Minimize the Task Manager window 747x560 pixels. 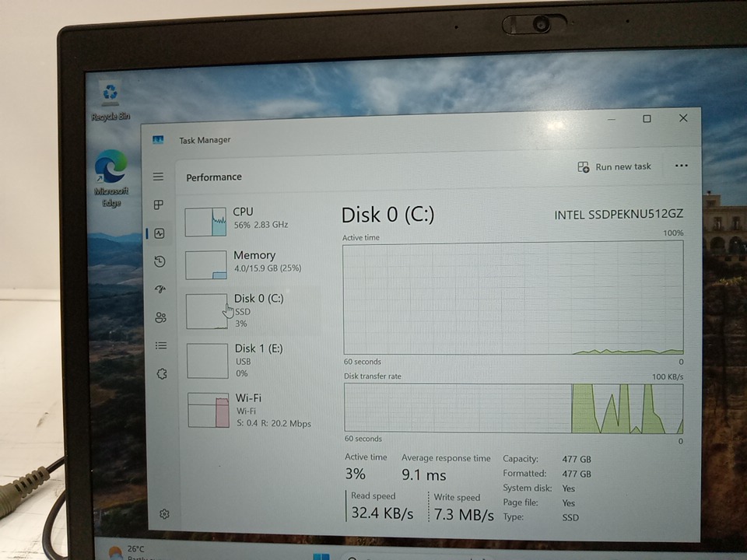coord(612,120)
